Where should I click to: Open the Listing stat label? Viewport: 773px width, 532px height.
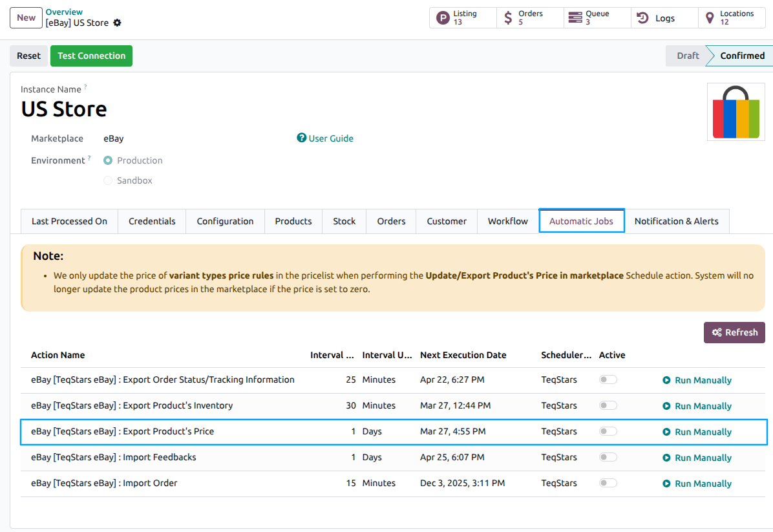[x=465, y=14]
